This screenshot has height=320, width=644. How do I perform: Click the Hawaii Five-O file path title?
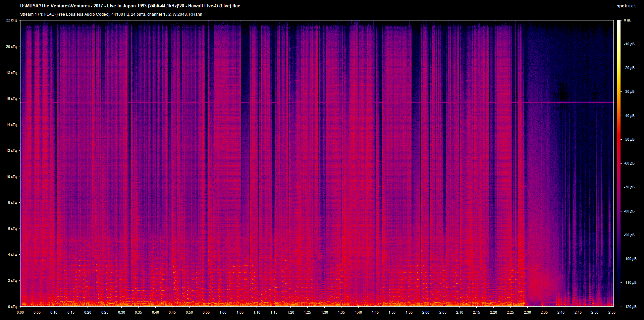(x=131, y=6)
